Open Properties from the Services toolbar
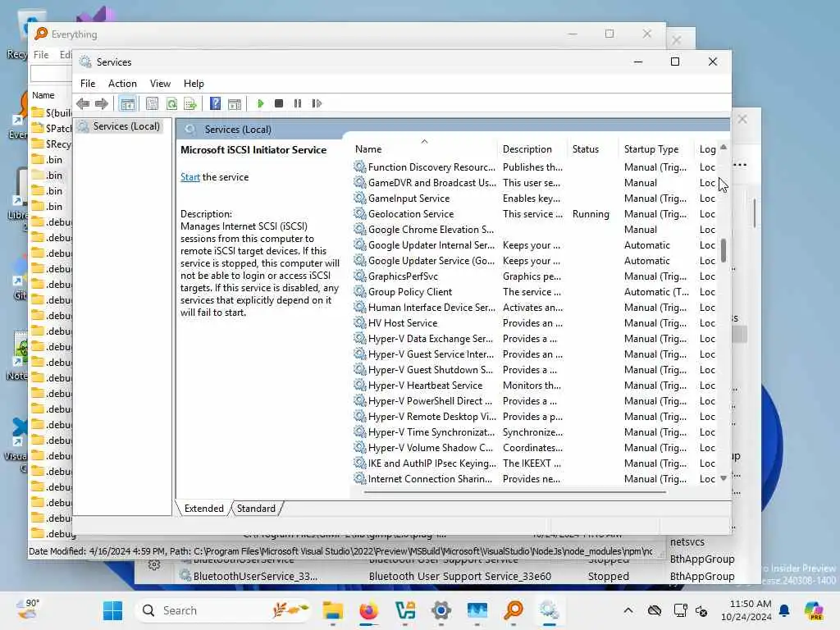 tap(152, 103)
